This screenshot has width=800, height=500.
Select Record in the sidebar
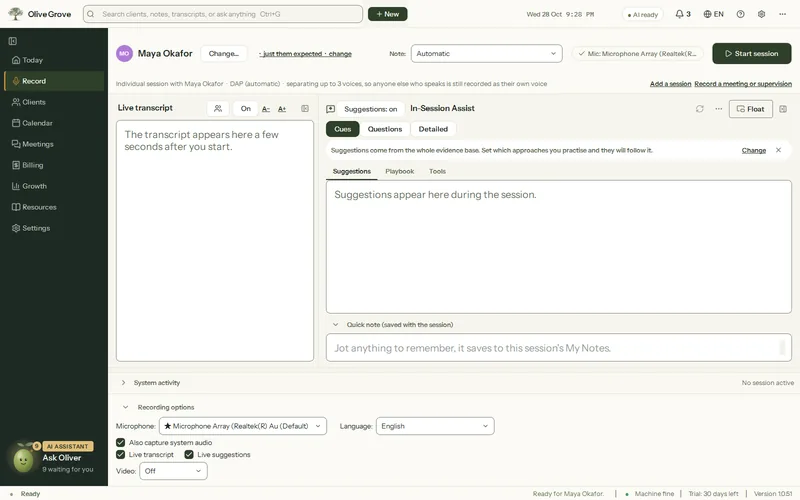coord(54,81)
